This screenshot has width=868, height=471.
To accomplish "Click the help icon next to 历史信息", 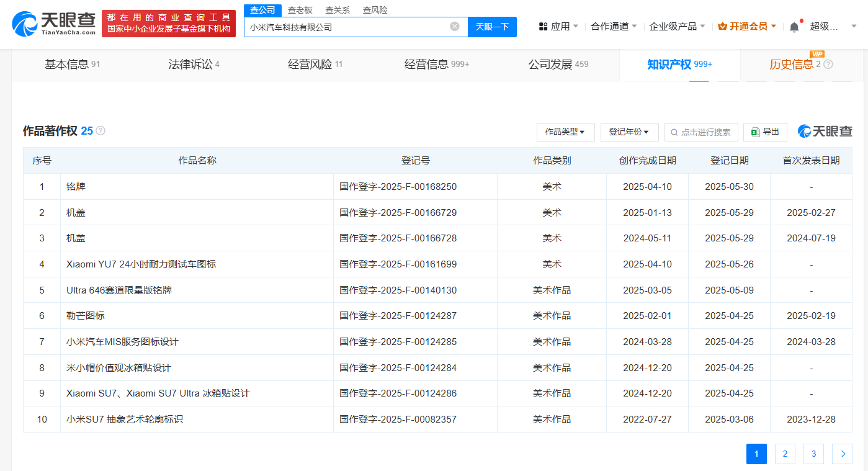I will click(x=828, y=65).
